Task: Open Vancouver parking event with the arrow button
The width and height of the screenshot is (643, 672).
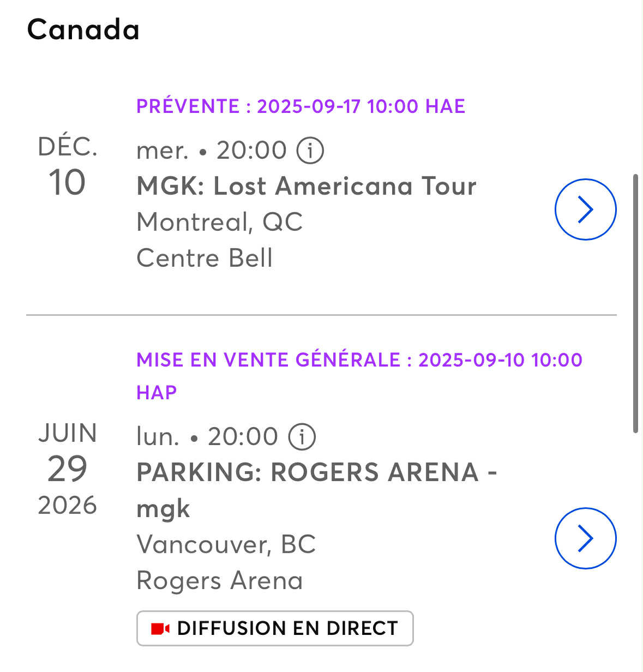Action: click(585, 538)
